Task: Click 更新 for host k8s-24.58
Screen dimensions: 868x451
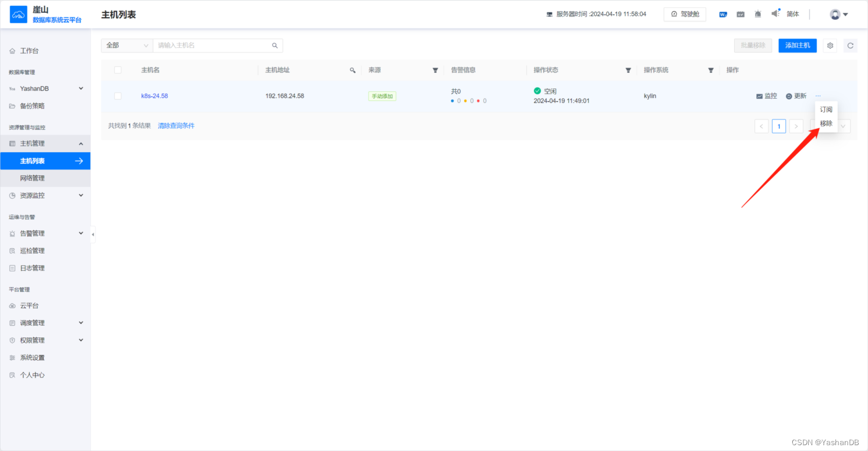Action: coord(796,96)
